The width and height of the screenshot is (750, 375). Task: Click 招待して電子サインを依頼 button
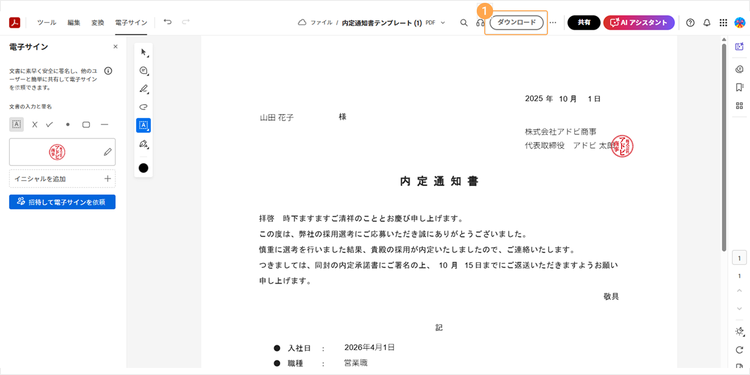click(62, 202)
